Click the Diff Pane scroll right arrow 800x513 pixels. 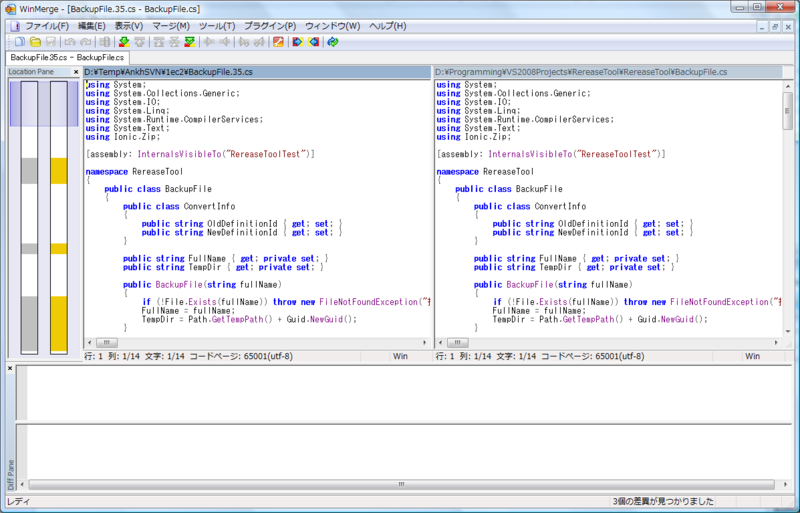(785, 484)
